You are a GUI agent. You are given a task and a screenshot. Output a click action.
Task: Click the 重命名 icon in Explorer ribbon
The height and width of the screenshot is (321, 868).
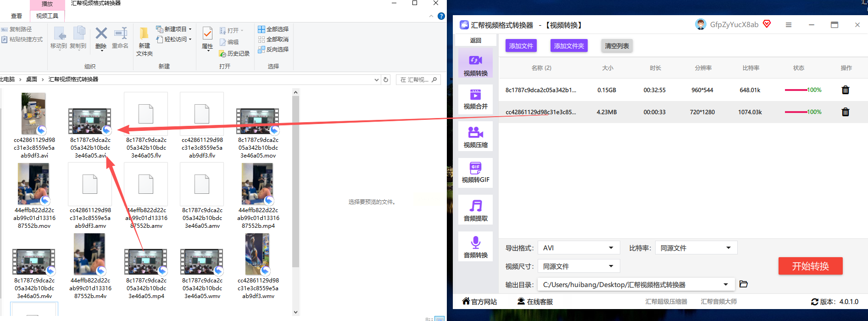[x=120, y=38]
